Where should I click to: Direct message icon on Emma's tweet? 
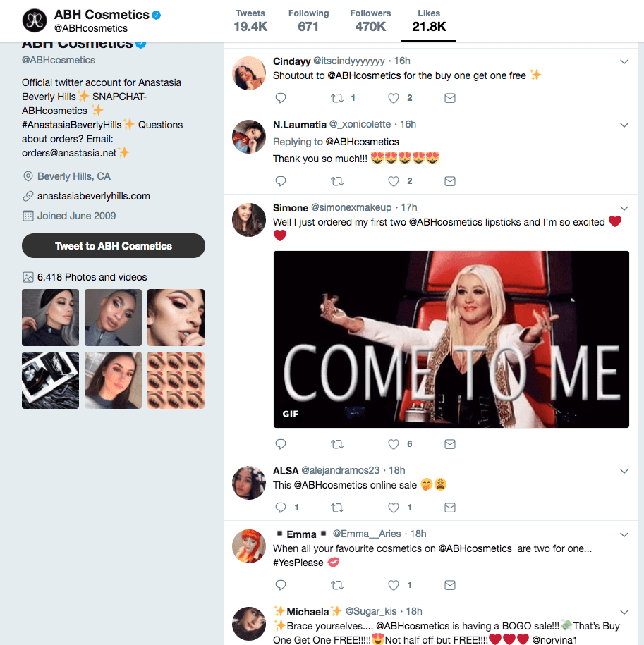click(x=450, y=585)
